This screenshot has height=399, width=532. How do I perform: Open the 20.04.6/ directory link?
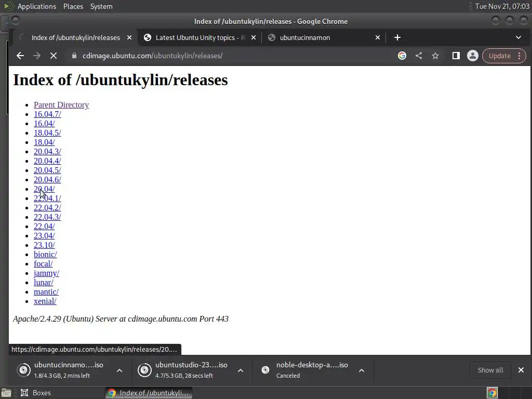pos(47,179)
